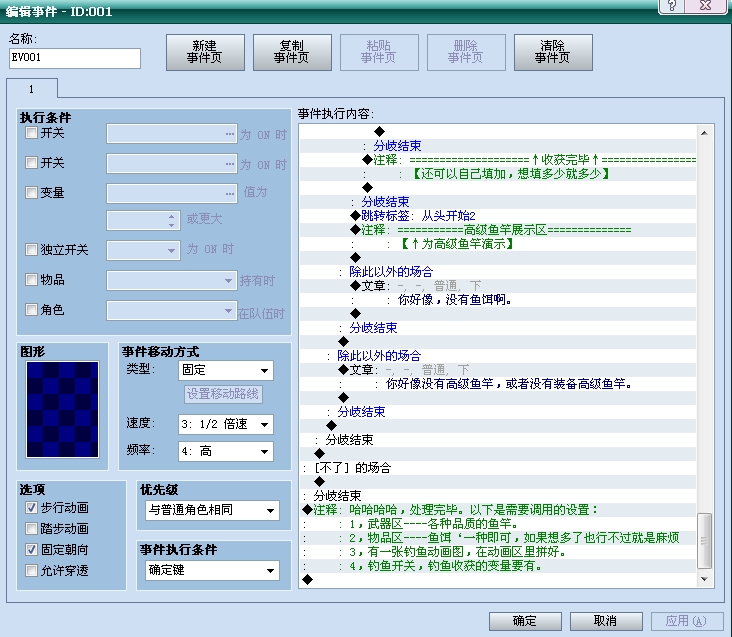Open the 频率 dropdown showing 高

coord(226,451)
